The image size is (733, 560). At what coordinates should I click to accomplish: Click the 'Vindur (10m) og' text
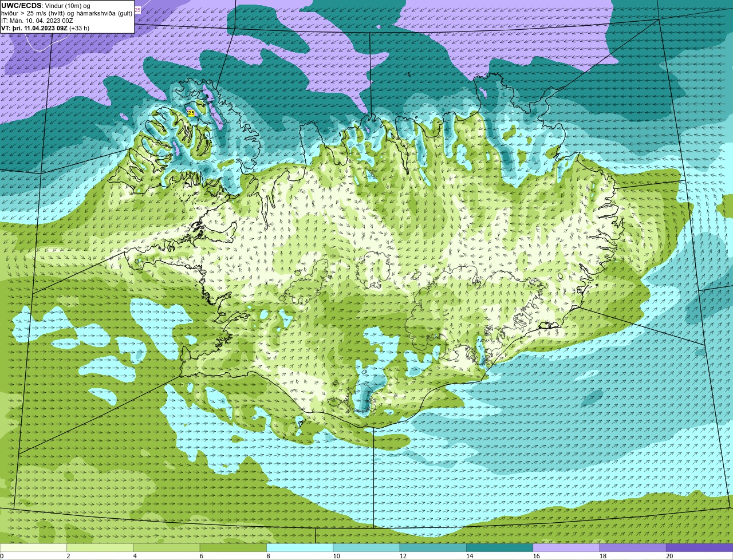coord(68,6)
